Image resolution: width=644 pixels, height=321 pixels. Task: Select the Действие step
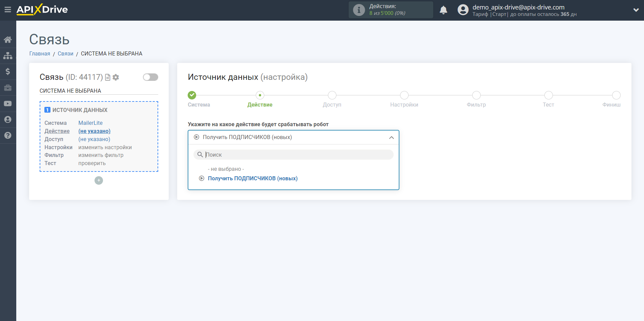[260, 95]
